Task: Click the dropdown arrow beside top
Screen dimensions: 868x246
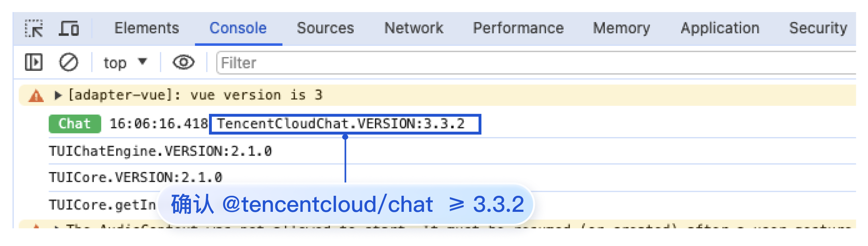Action: pyautogui.click(x=142, y=61)
